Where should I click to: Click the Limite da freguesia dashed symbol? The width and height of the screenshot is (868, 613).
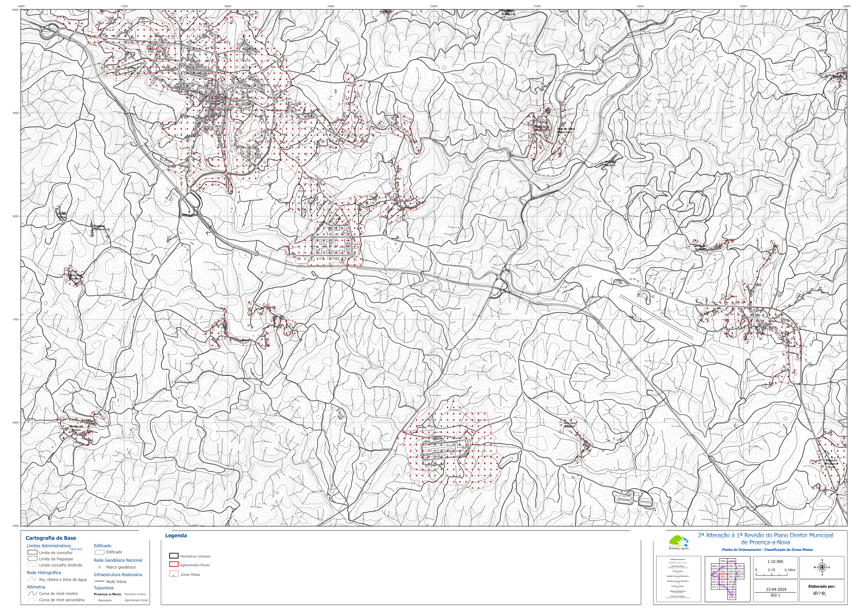pyautogui.click(x=32, y=559)
